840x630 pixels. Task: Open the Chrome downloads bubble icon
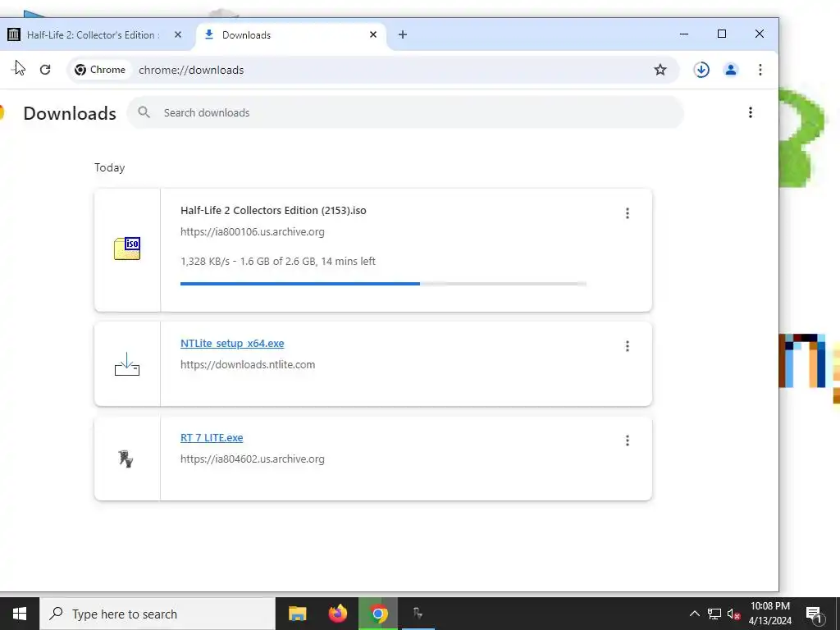coord(701,70)
